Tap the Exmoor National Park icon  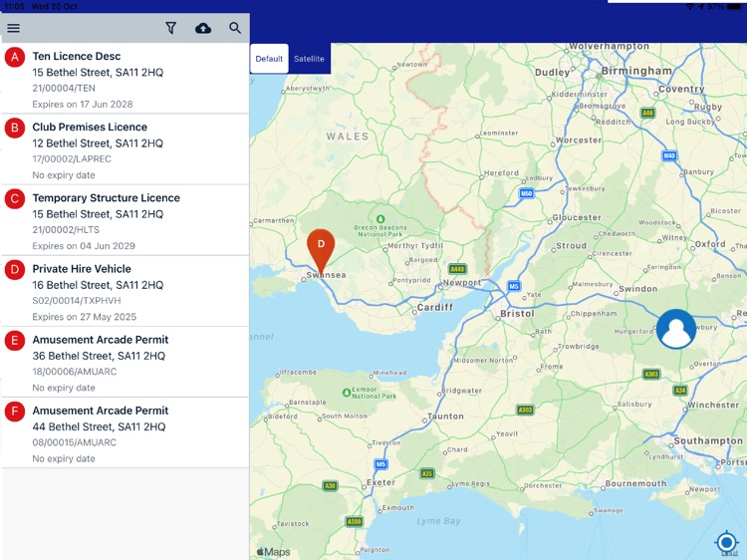347,393
